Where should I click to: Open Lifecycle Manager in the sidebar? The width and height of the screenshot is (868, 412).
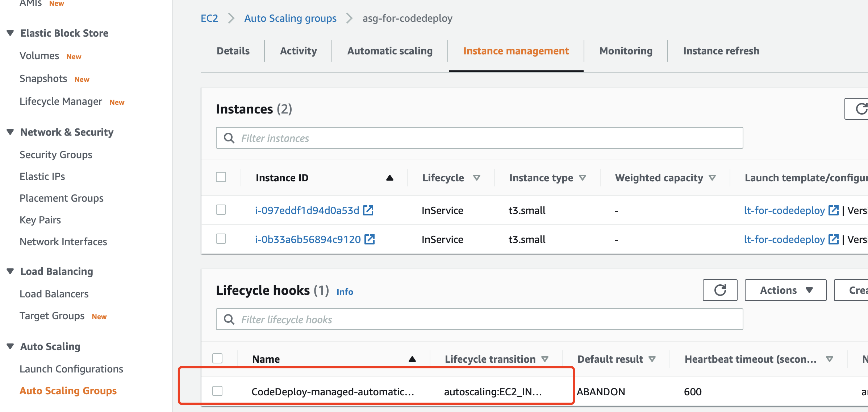coord(61,102)
